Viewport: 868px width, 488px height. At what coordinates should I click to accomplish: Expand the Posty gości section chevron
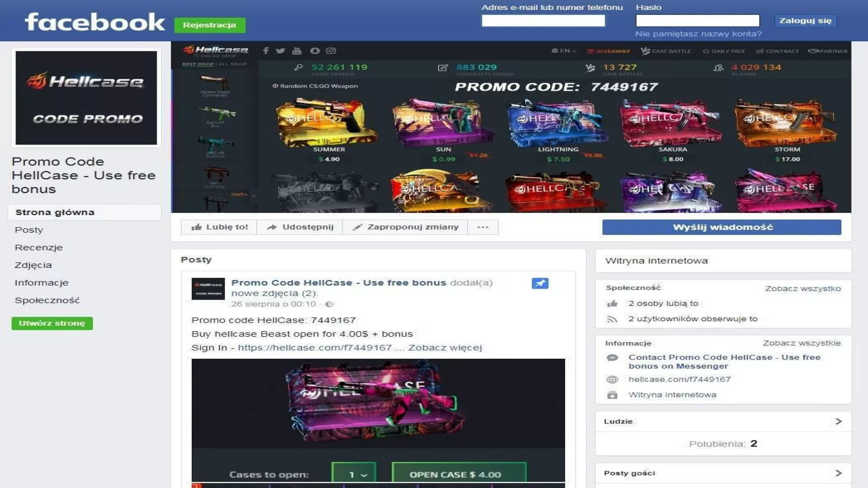coord(839,473)
